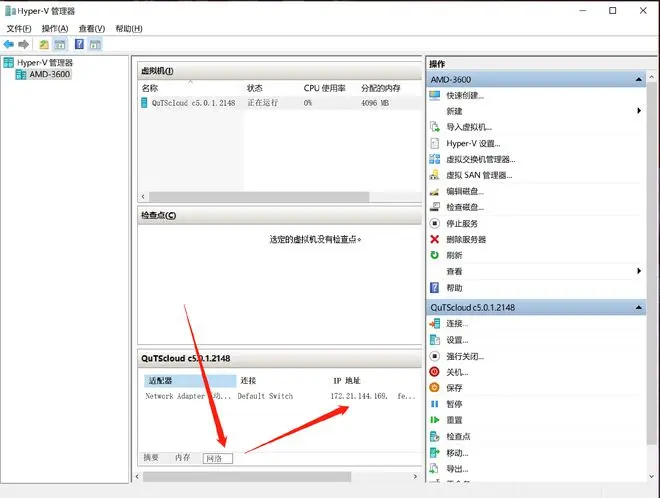Click 停止服务 stop service action

point(462,224)
